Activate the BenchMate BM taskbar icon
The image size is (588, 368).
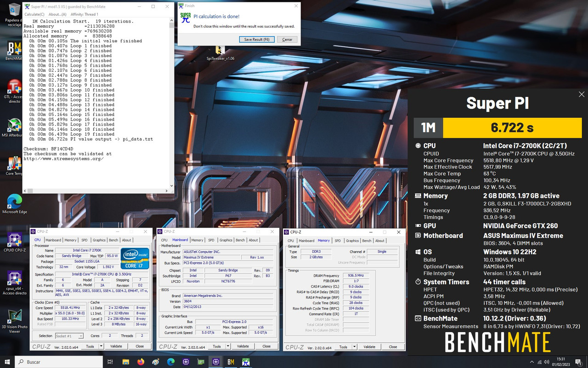click(x=231, y=362)
